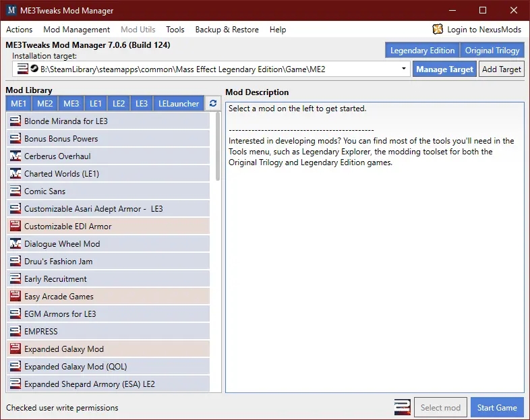Viewport: 530px width, 420px height.
Task: Toggle the LE1 game filter
Action: pos(96,103)
